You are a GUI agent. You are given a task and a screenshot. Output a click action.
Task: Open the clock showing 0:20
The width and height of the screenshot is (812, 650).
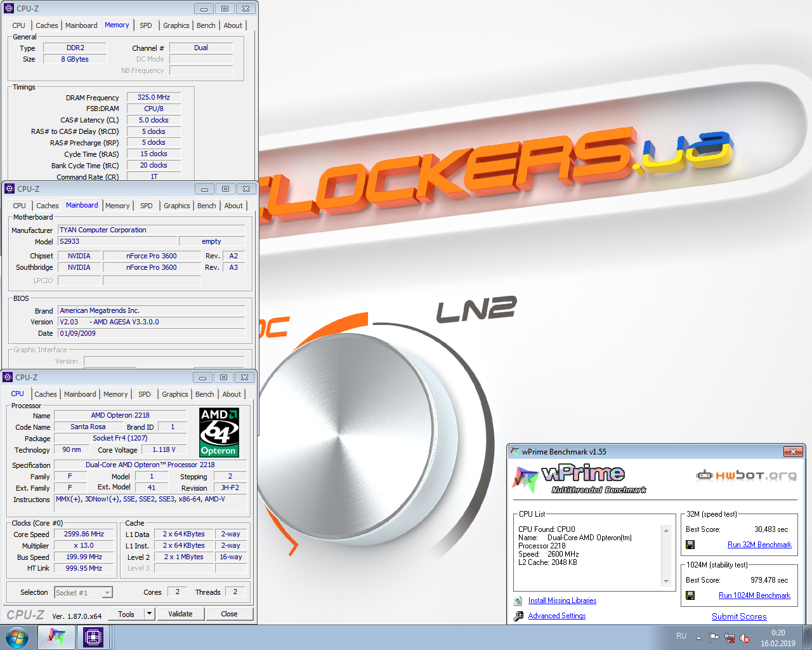[778, 638]
